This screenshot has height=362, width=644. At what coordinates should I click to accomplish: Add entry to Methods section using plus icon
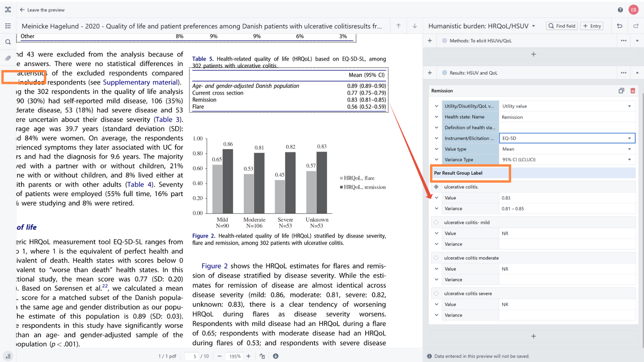[430, 41]
